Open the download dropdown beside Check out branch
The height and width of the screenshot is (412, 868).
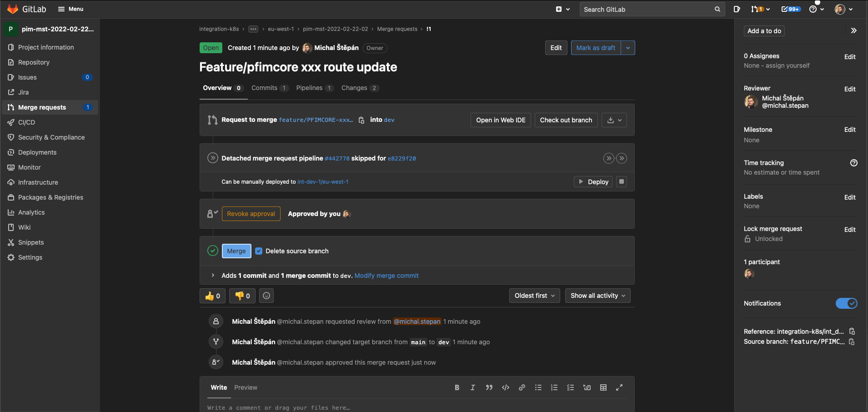click(614, 120)
